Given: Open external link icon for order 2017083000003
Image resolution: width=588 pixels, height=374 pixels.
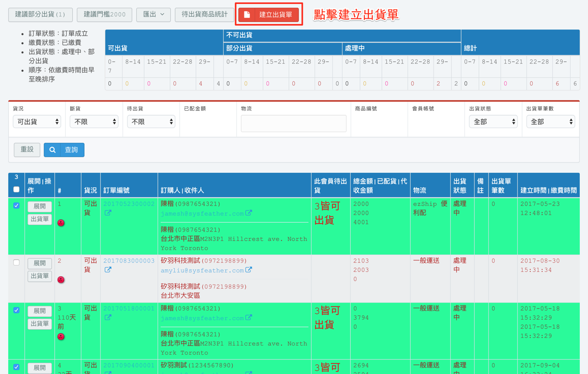Looking at the screenshot, I should [108, 270].
